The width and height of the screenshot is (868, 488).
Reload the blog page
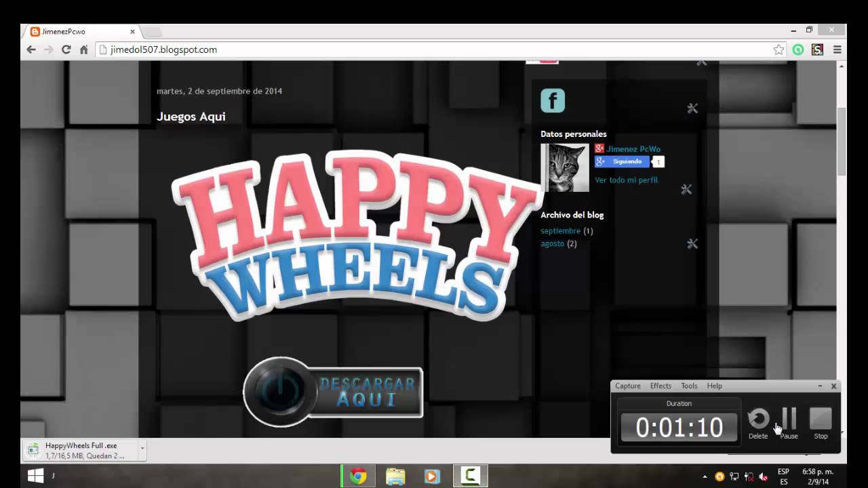pyautogui.click(x=66, y=49)
